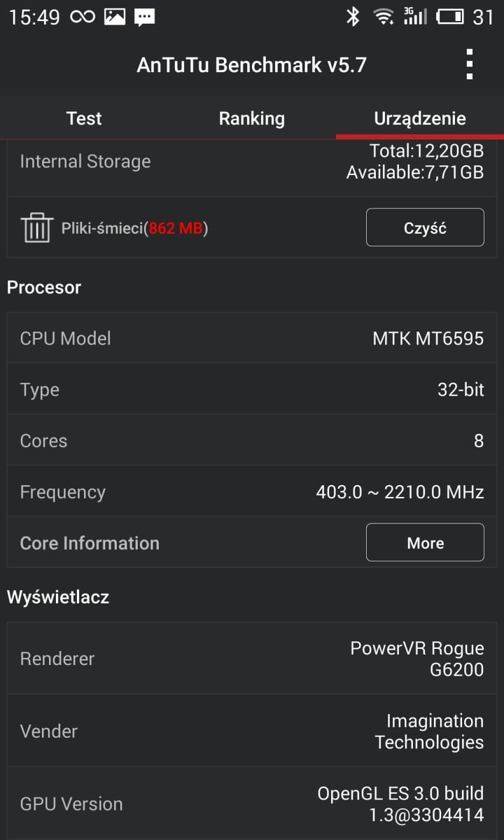Select the Frequency row
The image size is (504, 840).
click(252, 491)
